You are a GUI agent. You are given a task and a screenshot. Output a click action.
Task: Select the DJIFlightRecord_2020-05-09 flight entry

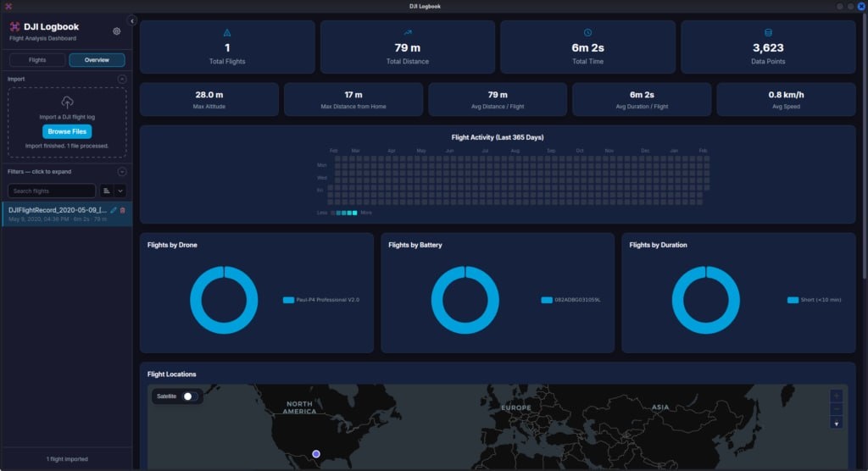(67, 214)
